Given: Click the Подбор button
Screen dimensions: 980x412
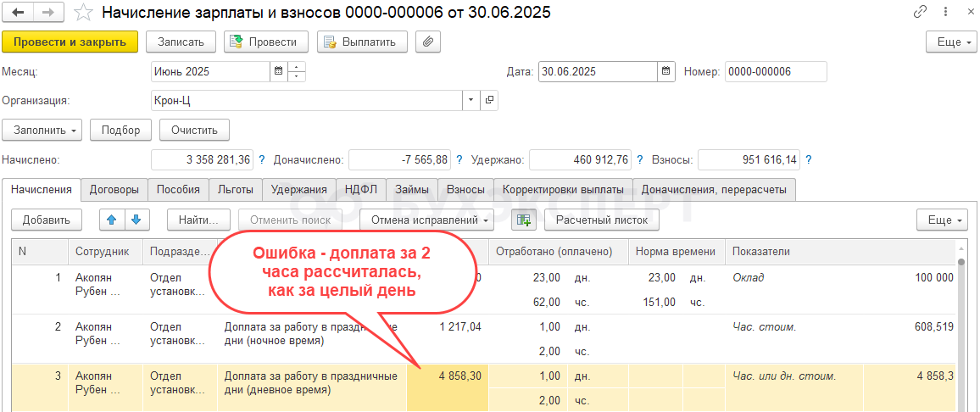Looking at the screenshot, I should point(121,130).
